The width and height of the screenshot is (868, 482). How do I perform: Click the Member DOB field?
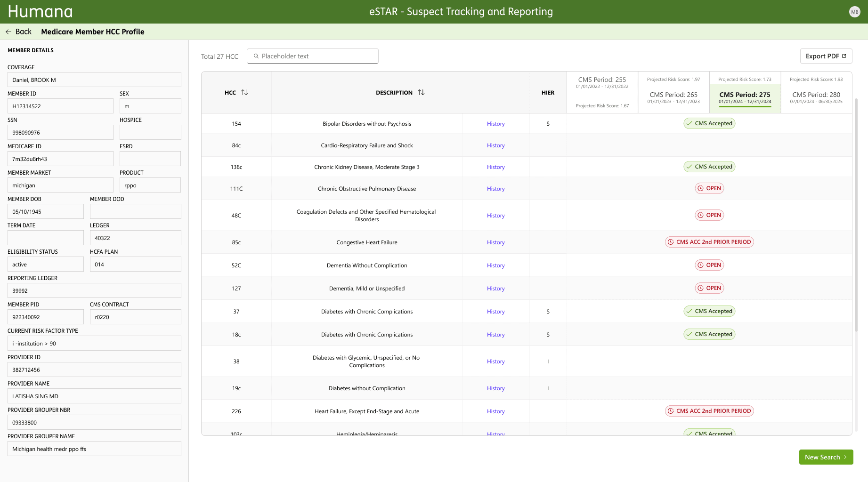[46, 211]
